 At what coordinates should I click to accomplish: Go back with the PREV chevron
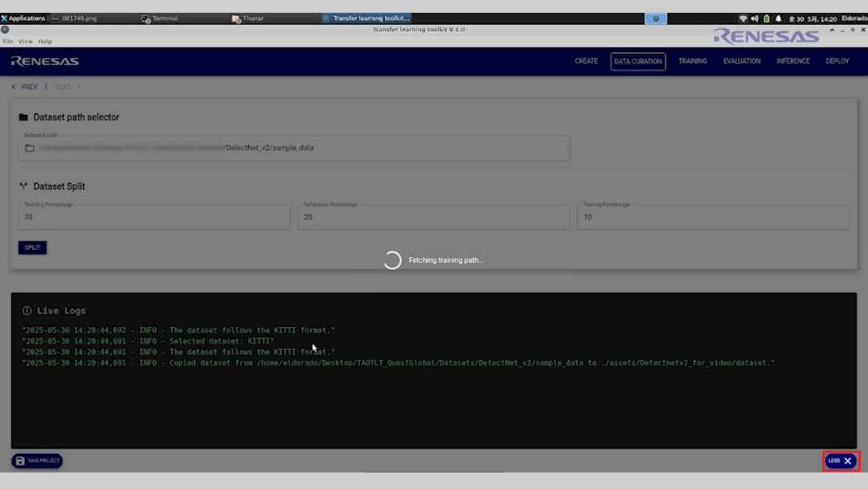[x=14, y=87]
